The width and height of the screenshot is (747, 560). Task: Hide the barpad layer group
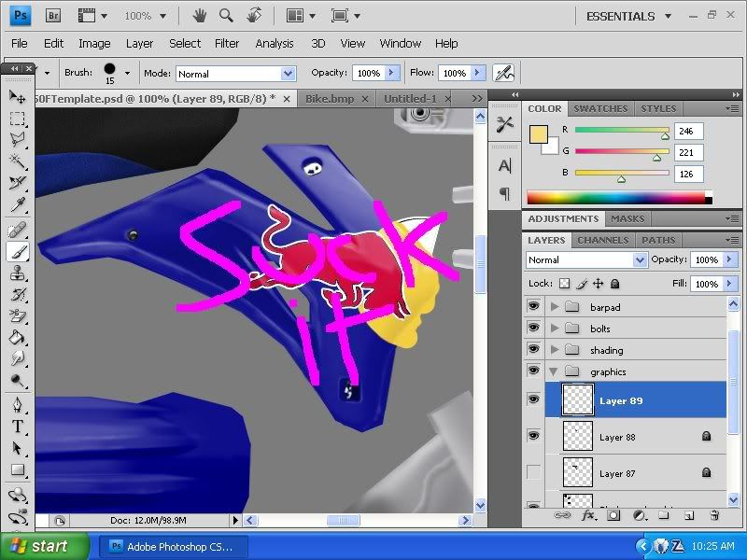click(x=533, y=306)
